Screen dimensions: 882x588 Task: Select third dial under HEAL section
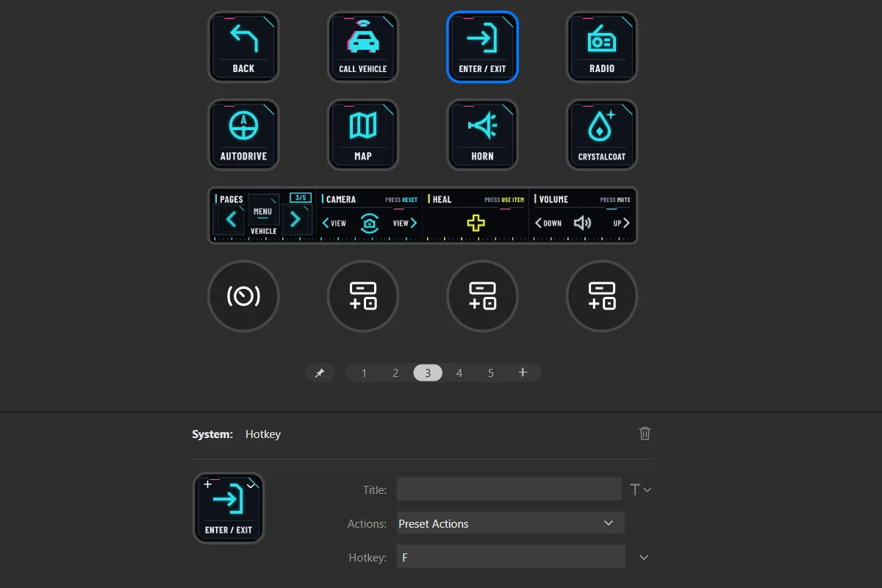(482, 296)
